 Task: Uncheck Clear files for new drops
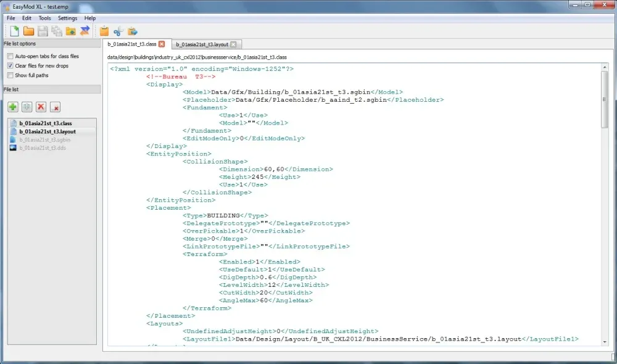click(10, 65)
